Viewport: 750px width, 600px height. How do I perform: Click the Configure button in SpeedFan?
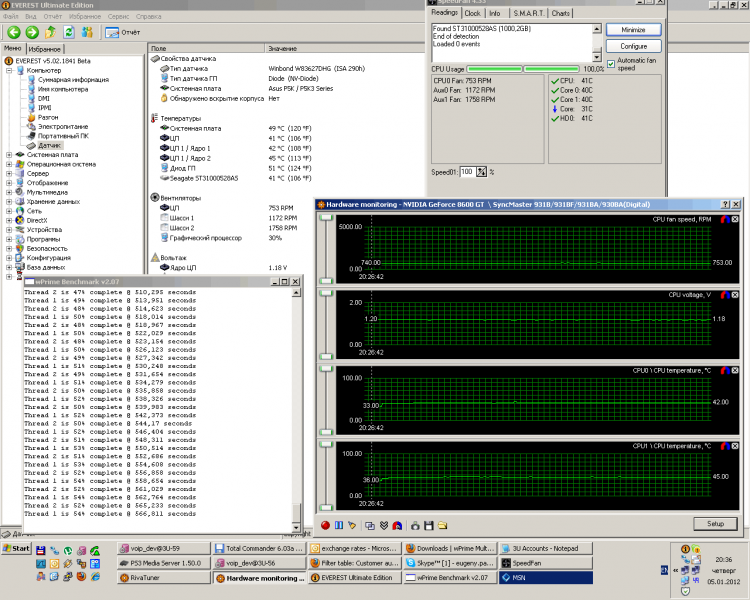point(633,46)
